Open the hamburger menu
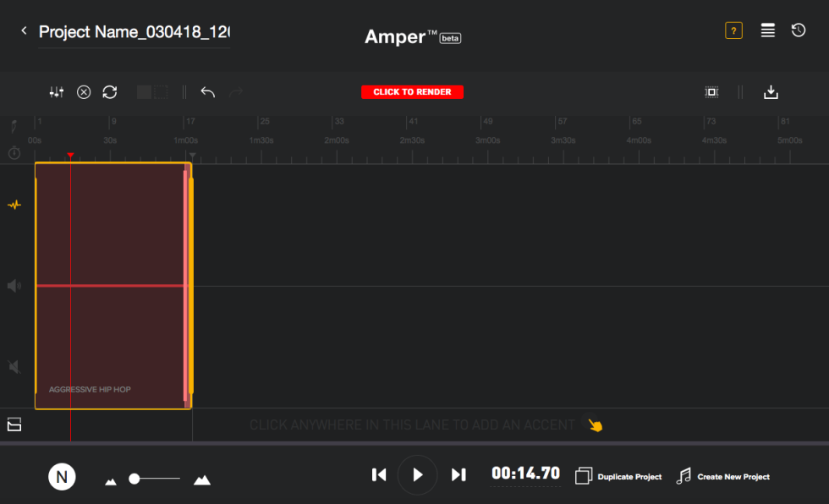The width and height of the screenshot is (829, 504). tap(767, 30)
